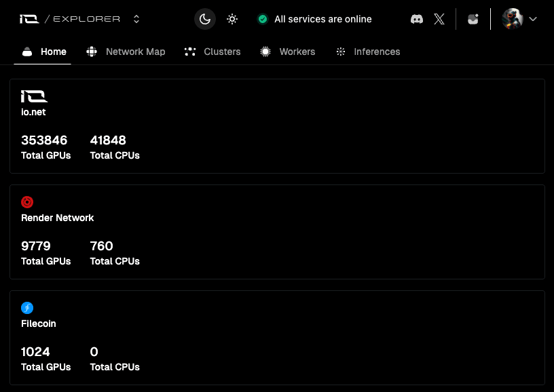The image size is (554, 392).
Task: Switch to dark mode moon toggle
Action: click(x=205, y=19)
